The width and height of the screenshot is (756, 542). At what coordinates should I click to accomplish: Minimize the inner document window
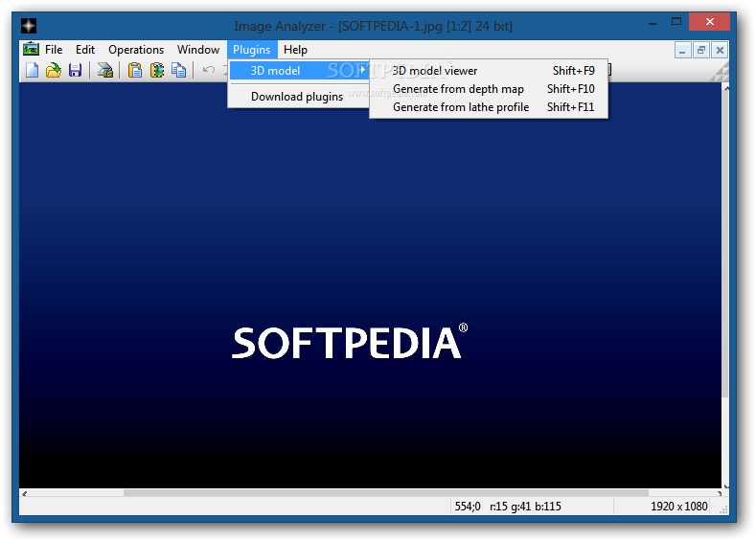tap(682, 50)
